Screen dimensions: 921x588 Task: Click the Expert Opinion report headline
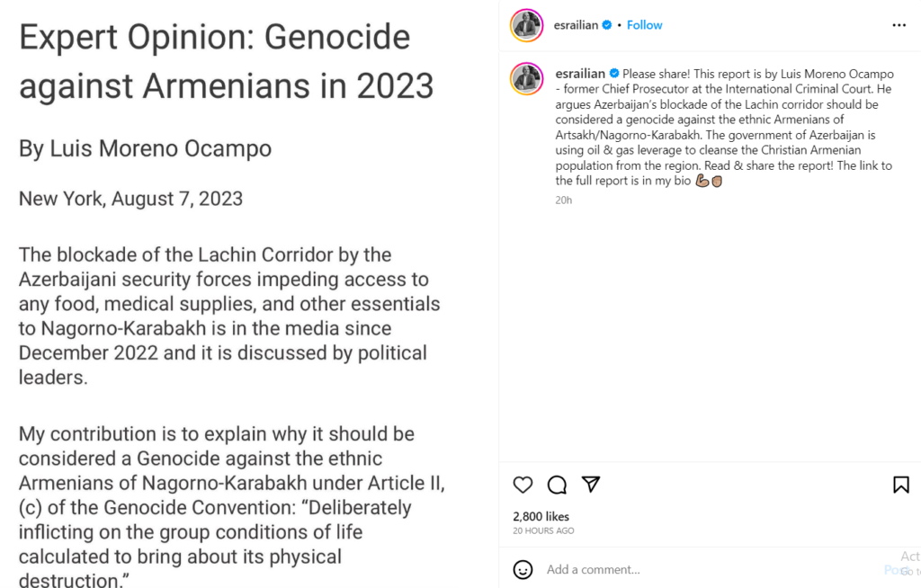[x=227, y=61]
